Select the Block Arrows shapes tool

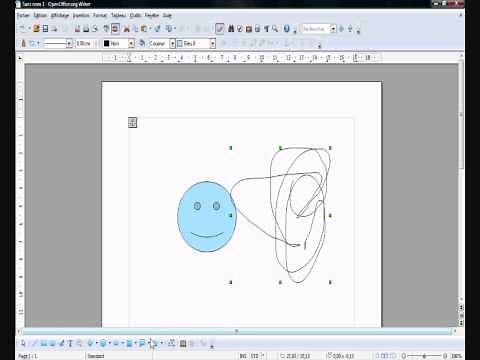[x=116, y=343]
